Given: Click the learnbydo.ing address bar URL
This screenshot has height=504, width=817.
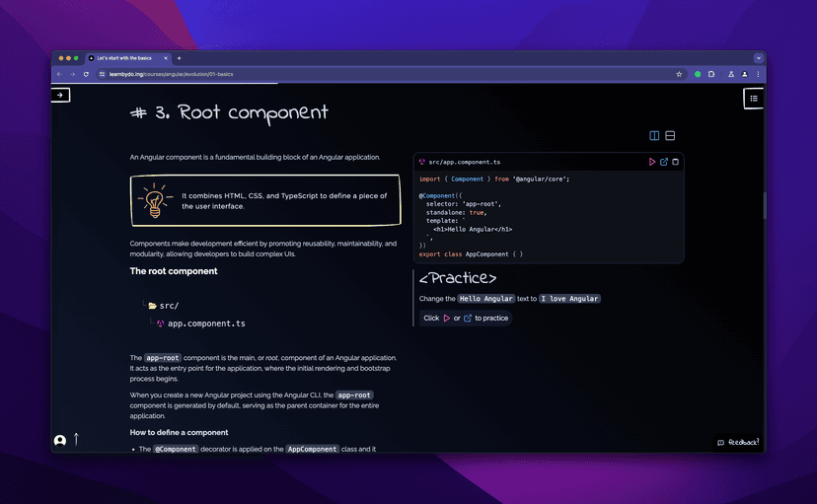Looking at the screenshot, I should click(x=171, y=74).
